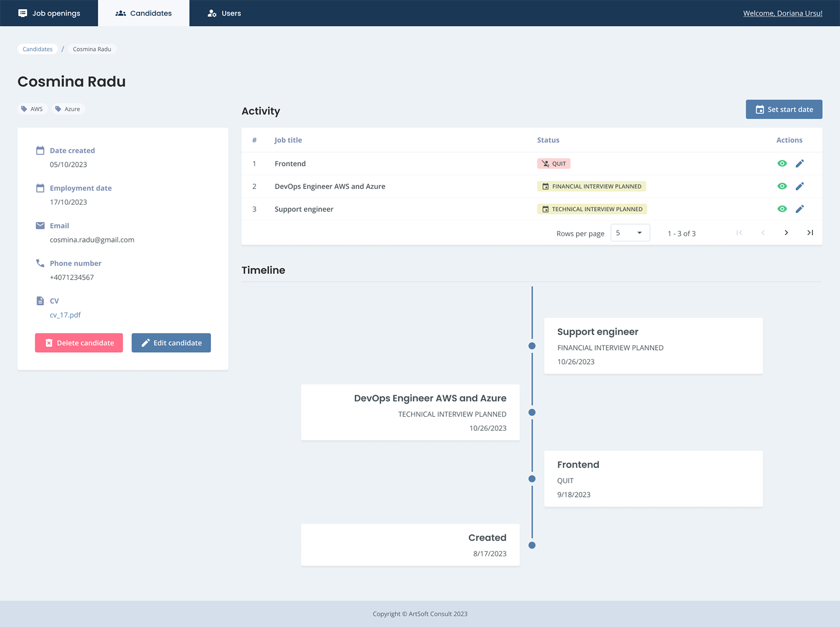840x627 pixels.
Task: Edit the DevOps Engineer row with pencil icon
Action: (x=800, y=186)
